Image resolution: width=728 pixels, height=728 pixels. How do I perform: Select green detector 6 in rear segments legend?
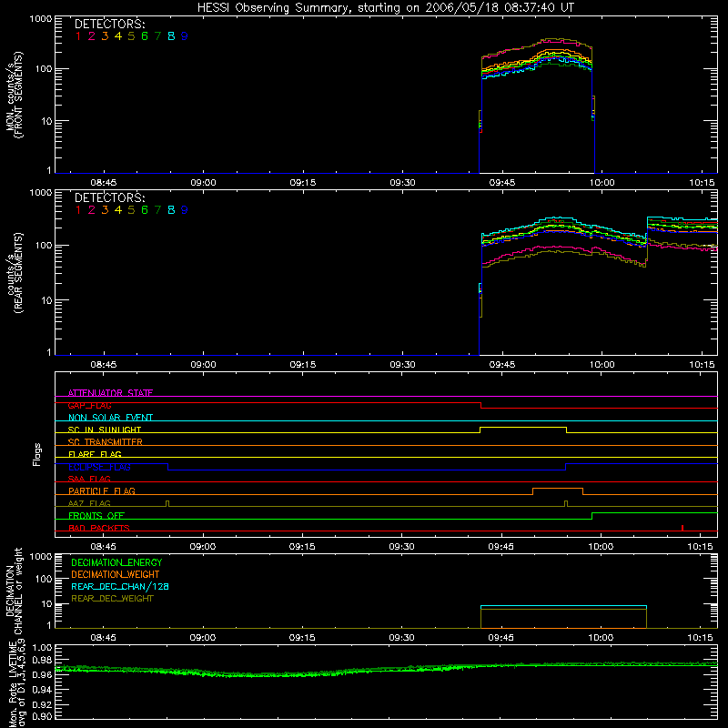point(145,210)
